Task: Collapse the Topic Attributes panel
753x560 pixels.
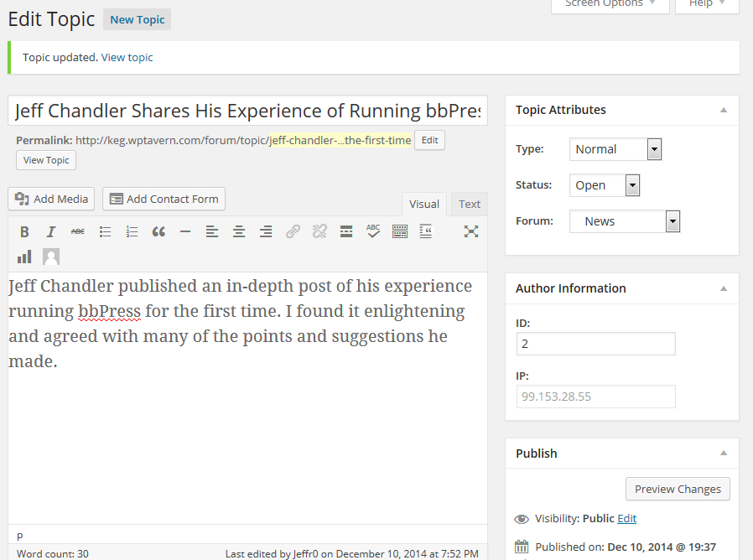Action: 724,110
